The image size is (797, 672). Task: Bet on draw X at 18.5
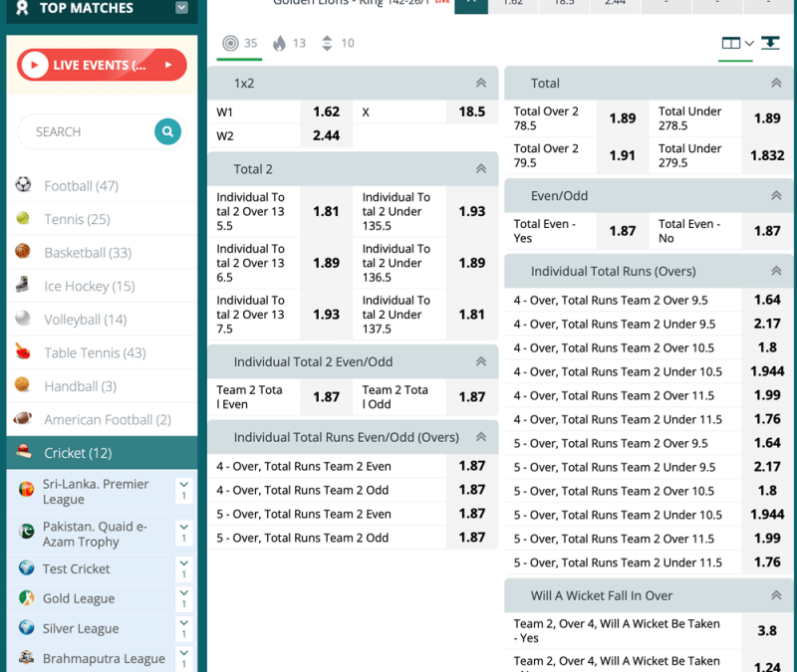click(x=471, y=112)
